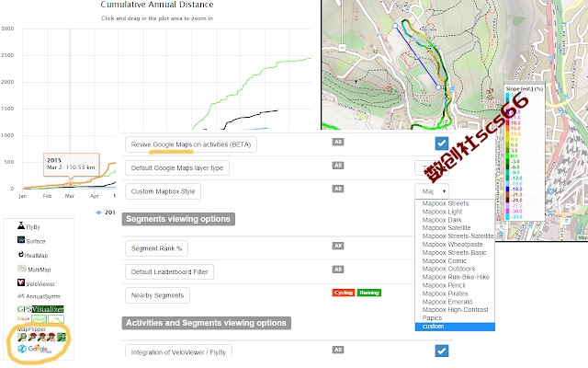Click the Segments viewing options header
The height and width of the screenshot is (368, 588).
pos(178,219)
